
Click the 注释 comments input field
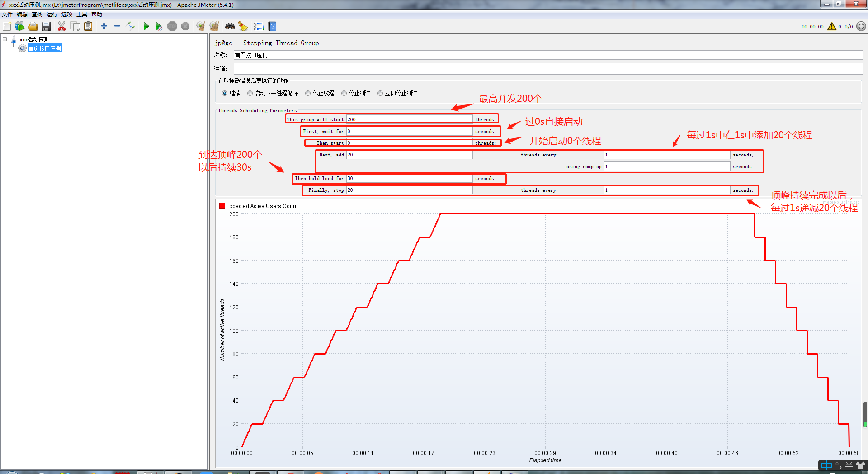click(x=548, y=69)
